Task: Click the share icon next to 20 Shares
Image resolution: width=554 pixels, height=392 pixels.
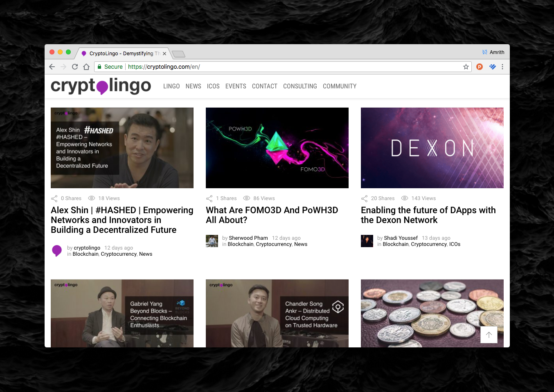Action: (364, 198)
